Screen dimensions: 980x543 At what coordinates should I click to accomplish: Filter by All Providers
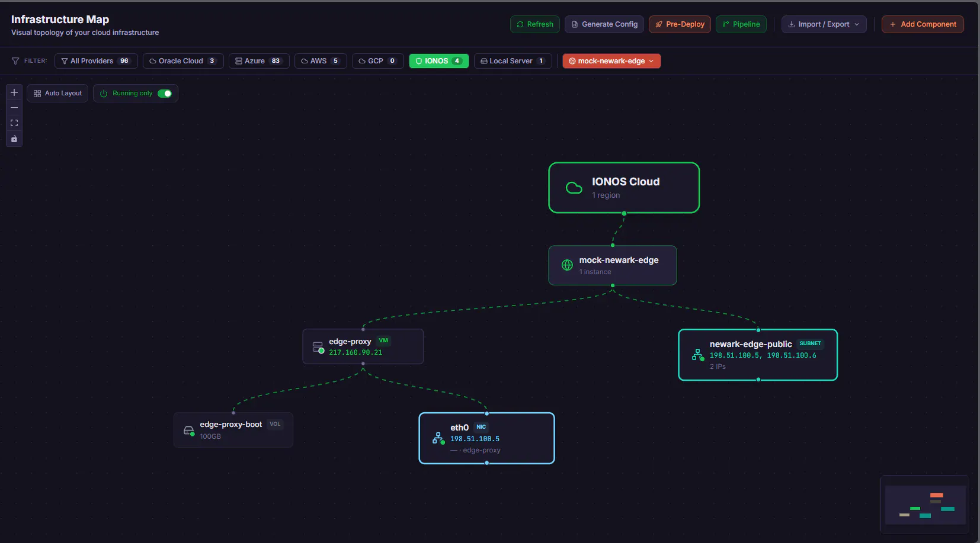[96, 61]
